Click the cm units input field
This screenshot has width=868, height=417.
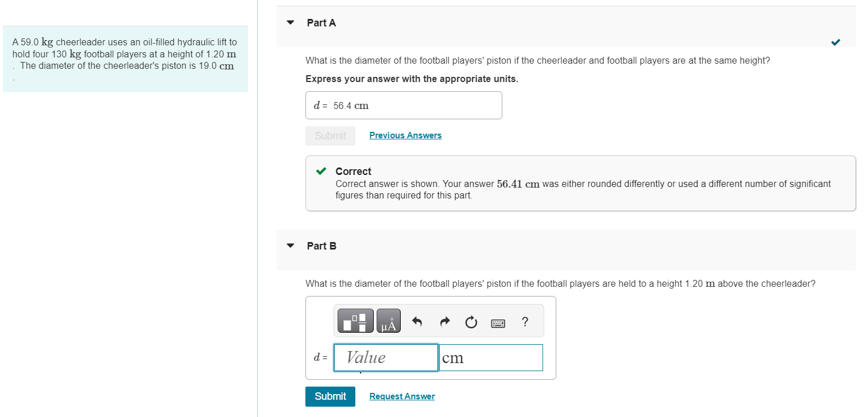[490, 357]
